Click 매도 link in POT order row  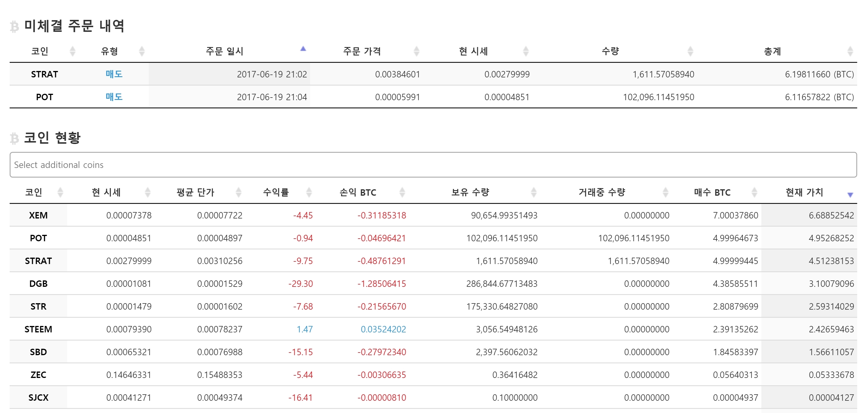[x=114, y=97]
